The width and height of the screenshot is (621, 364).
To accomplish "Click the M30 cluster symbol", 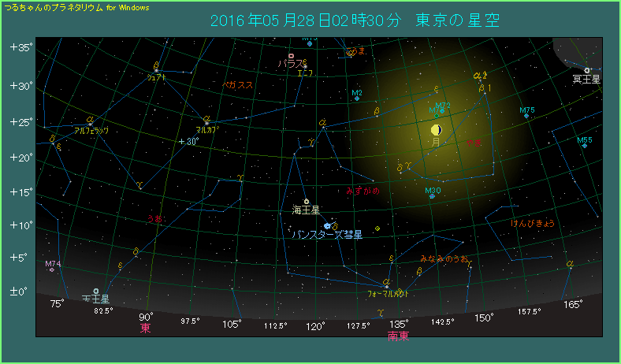I will coord(432,196).
